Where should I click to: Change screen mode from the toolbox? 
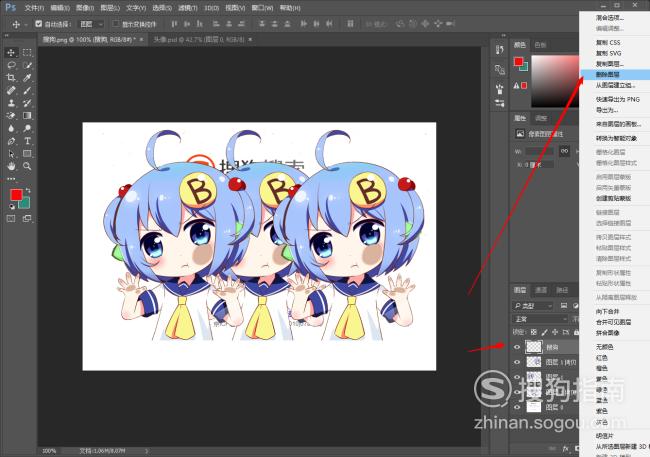pos(27,219)
